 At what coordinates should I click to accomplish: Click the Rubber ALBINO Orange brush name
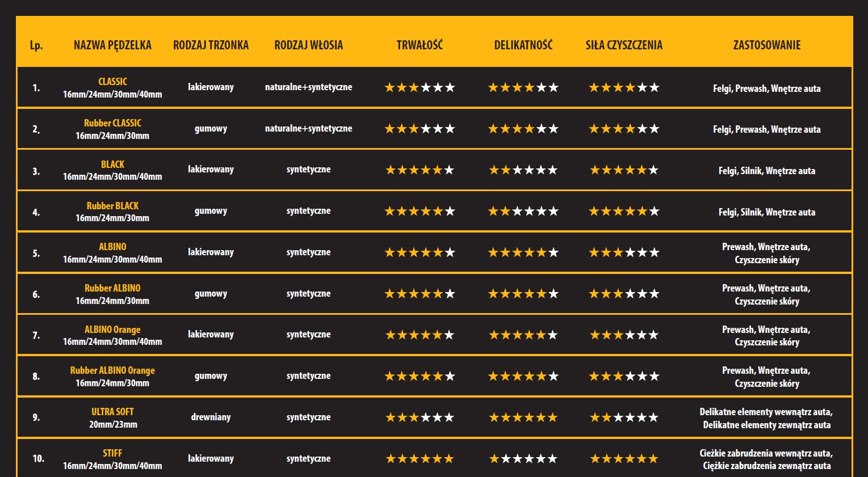pyautogui.click(x=112, y=370)
